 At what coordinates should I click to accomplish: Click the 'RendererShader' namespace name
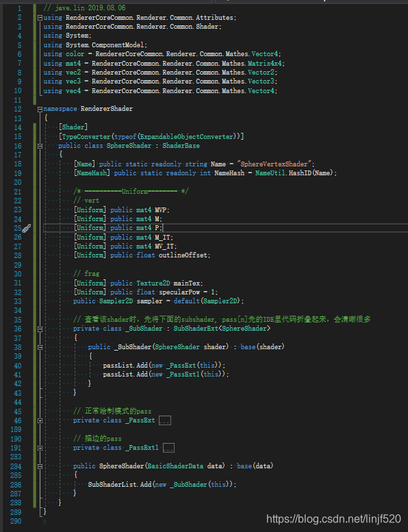point(107,109)
